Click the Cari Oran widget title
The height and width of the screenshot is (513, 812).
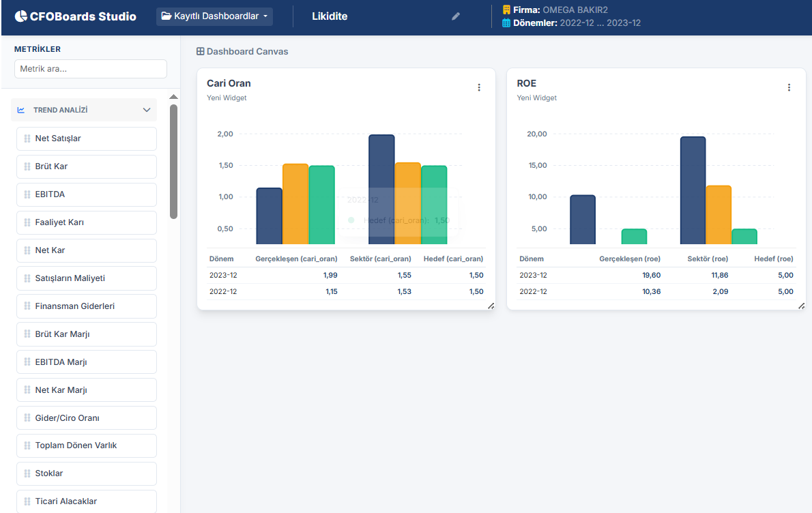tap(229, 83)
